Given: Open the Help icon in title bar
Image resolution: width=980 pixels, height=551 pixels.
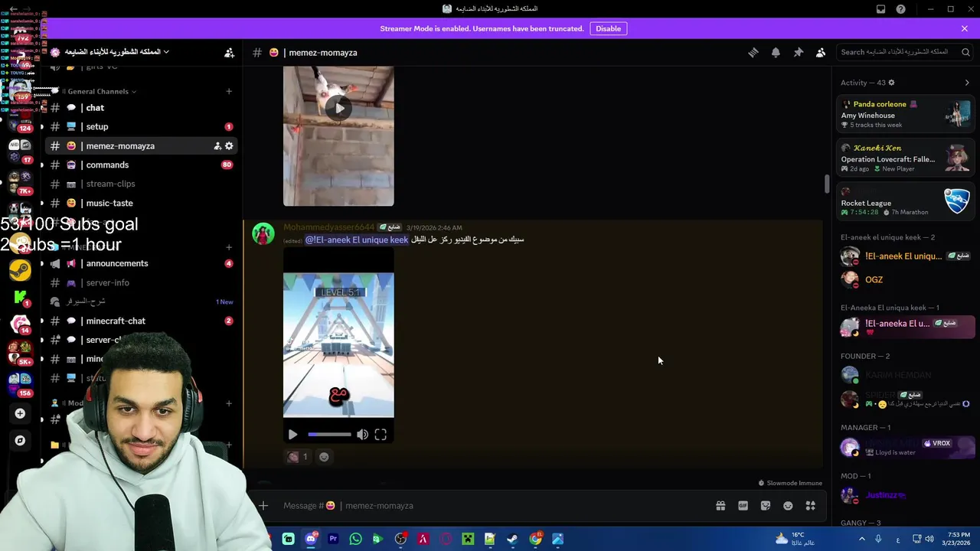Looking at the screenshot, I should 901,9.
